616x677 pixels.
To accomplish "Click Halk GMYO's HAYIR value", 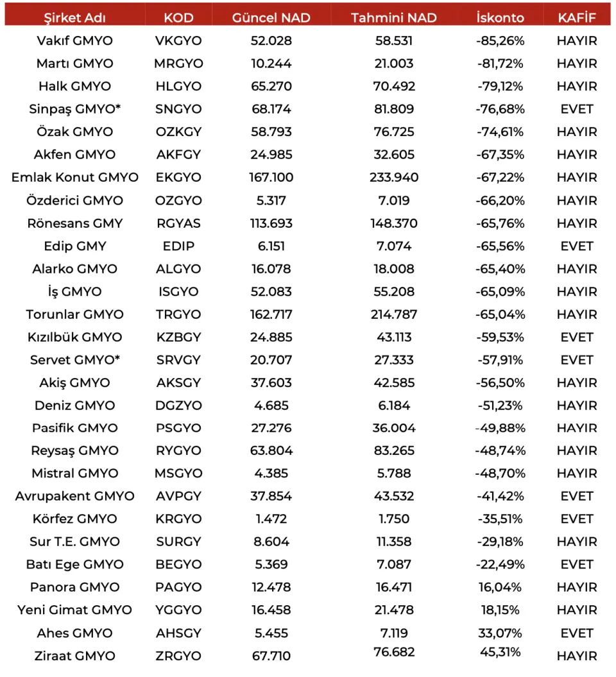I will [577, 87].
